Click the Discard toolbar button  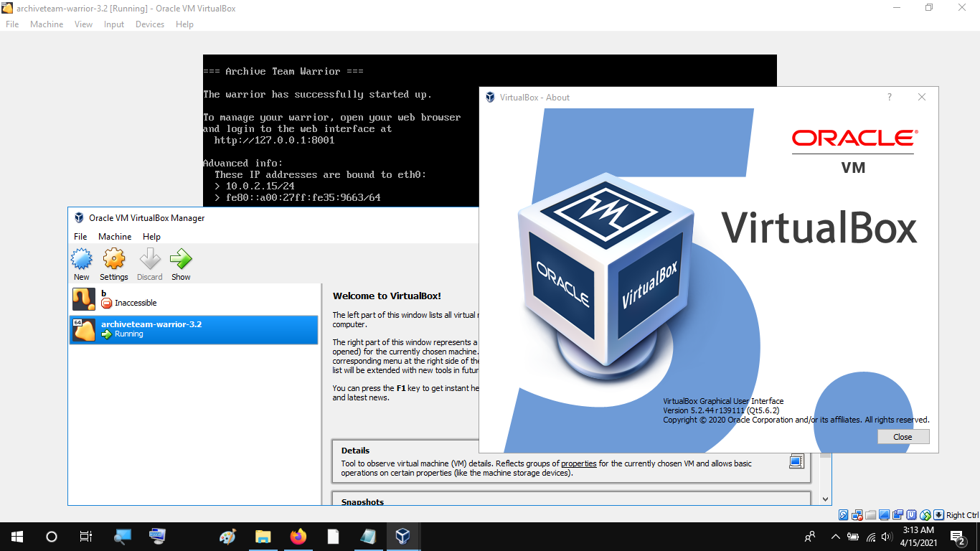coord(150,264)
